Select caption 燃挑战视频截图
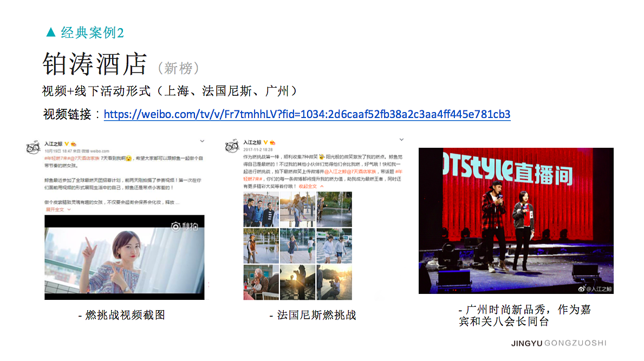This screenshot has height=361, width=644. [125, 315]
